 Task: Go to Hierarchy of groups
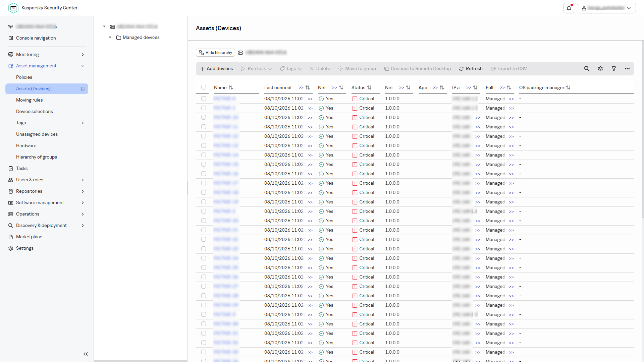tap(36, 157)
